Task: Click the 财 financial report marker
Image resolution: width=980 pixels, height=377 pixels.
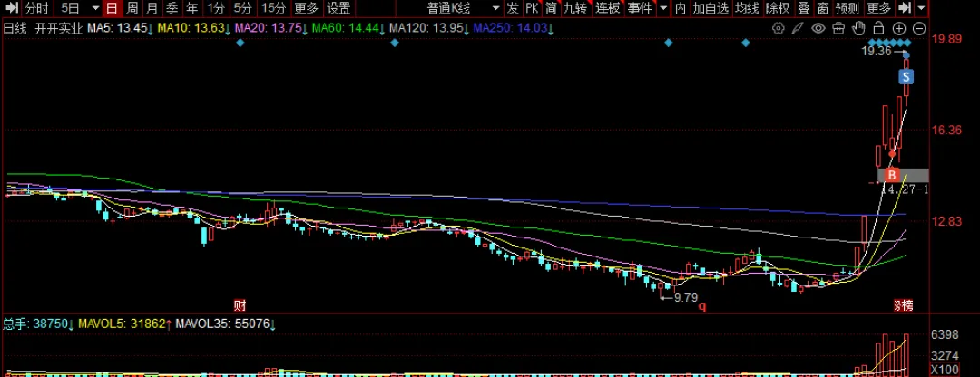Action: coord(240,305)
